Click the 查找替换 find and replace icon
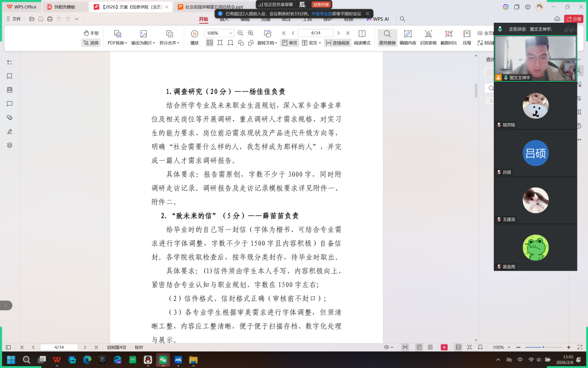588x368 pixels. pos(387,38)
